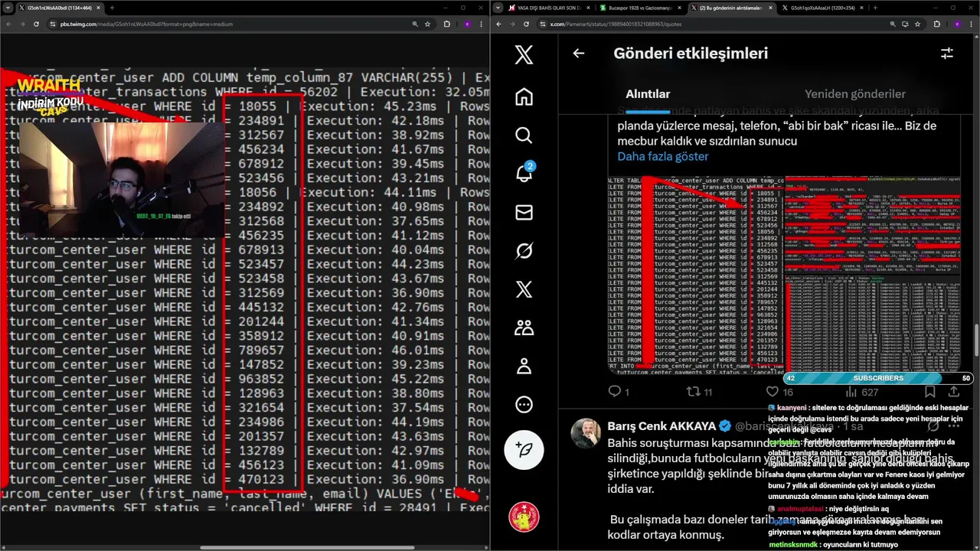
Task: Open Messages envelope icon
Action: (x=524, y=212)
